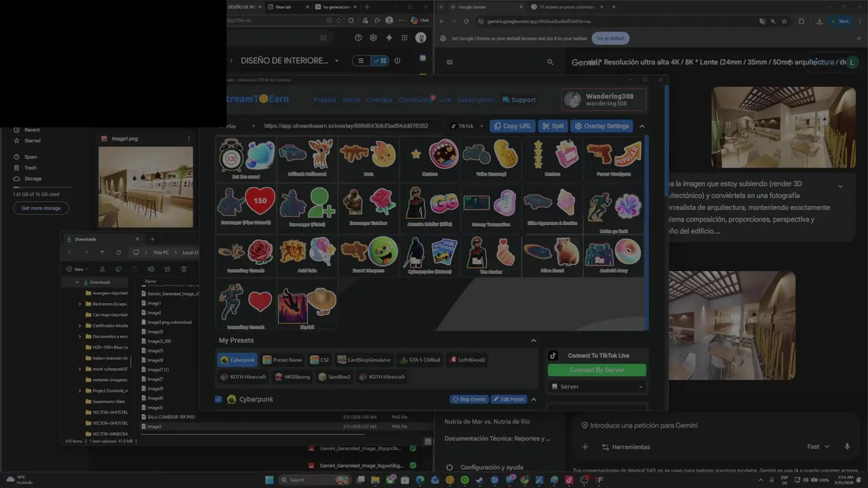Select the HKSilksong preset chip
Viewport: 868px width, 488px height.
tap(292, 377)
